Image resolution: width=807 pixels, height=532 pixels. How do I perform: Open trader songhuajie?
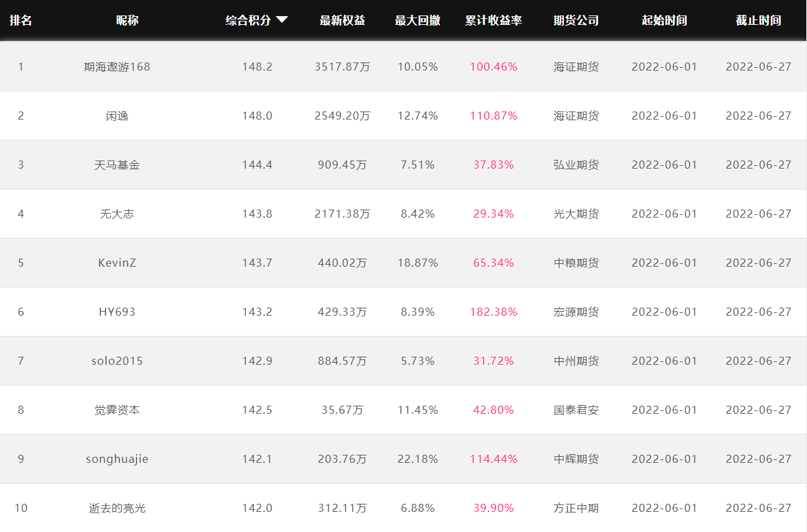pos(118,459)
